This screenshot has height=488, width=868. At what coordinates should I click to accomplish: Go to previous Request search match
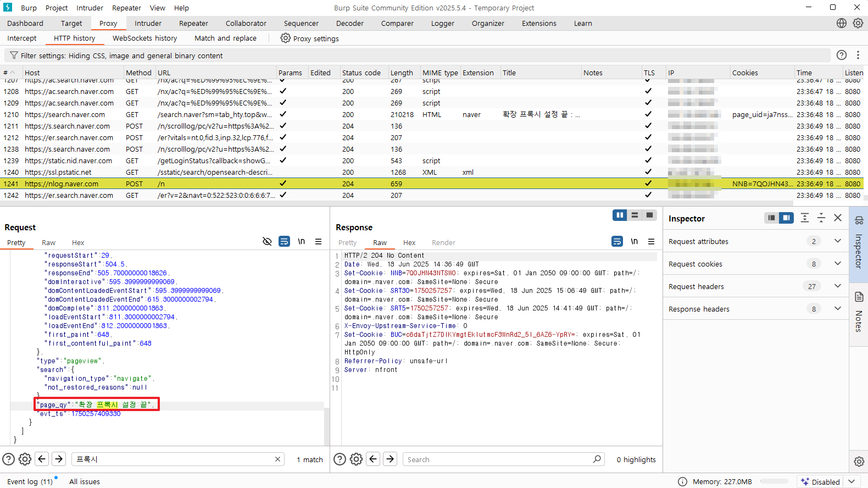coord(42,459)
